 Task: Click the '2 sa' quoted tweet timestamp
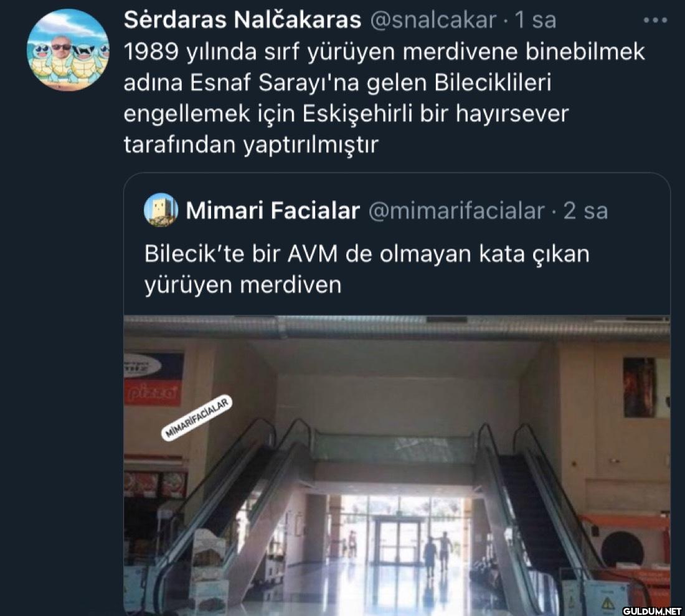pyautogui.click(x=585, y=211)
